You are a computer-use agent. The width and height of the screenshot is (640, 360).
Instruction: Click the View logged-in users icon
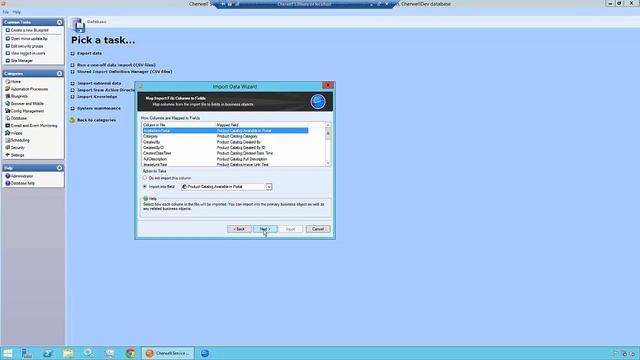pos(7,53)
